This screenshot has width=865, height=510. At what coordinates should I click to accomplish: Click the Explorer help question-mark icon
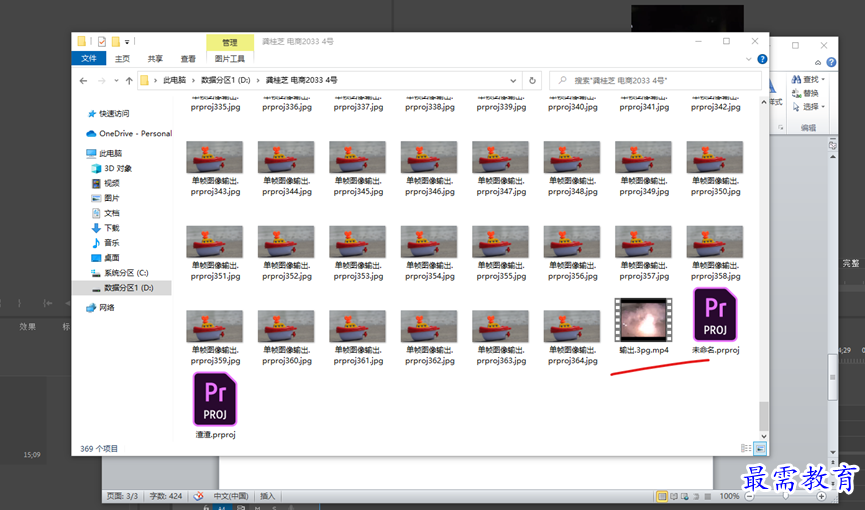click(762, 59)
